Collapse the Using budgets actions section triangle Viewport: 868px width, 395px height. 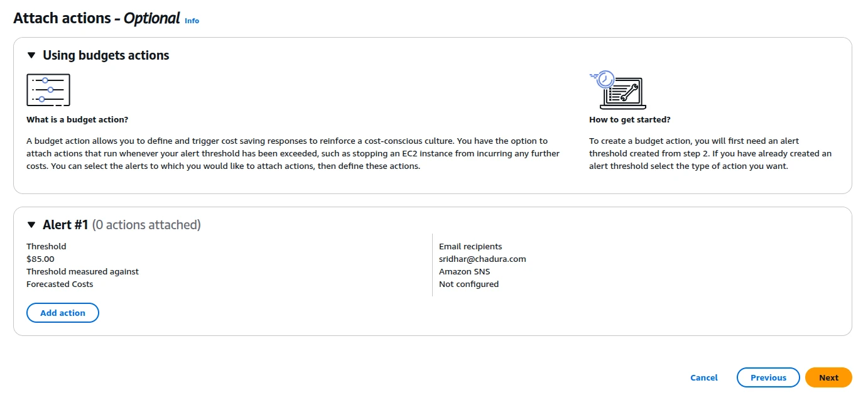tap(31, 55)
